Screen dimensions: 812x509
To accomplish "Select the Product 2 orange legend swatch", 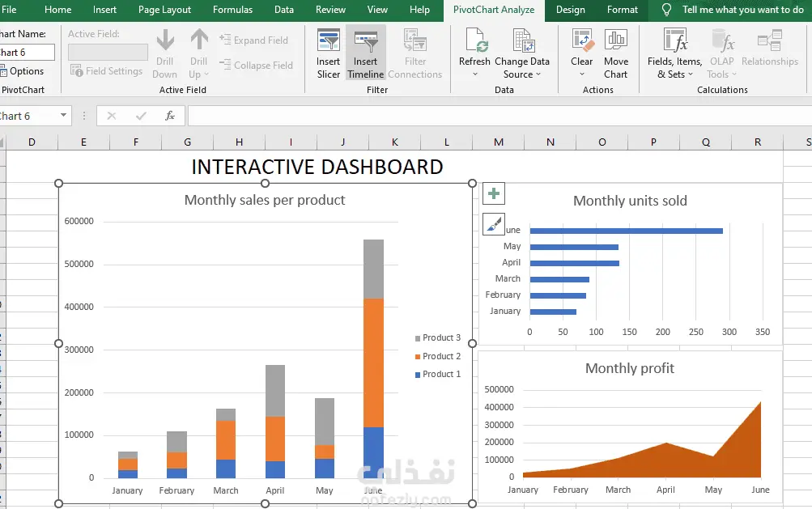I will coord(418,357).
